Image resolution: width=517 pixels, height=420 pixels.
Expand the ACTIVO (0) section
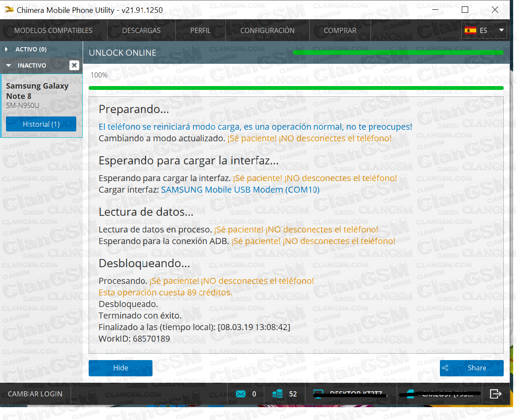click(x=31, y=49)
